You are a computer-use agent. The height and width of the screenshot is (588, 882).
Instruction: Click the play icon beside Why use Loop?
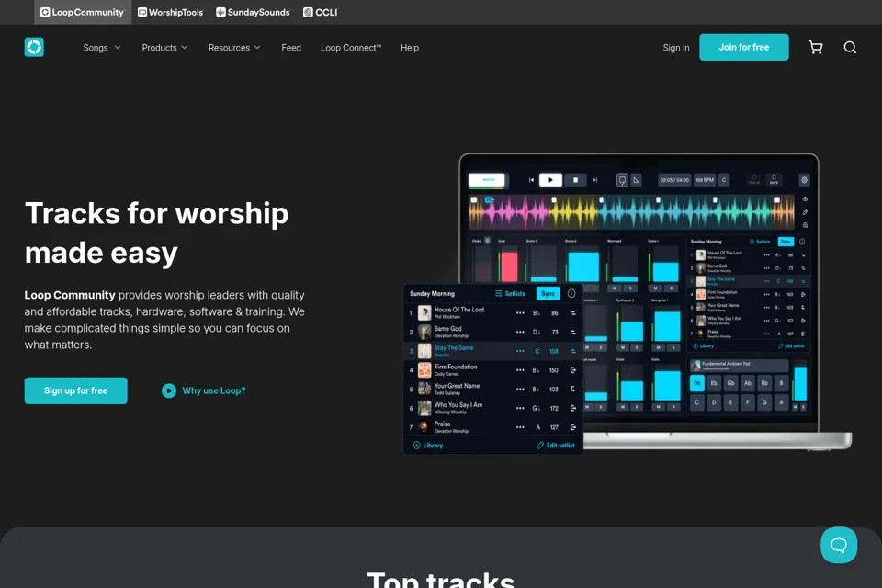(169, 390)
